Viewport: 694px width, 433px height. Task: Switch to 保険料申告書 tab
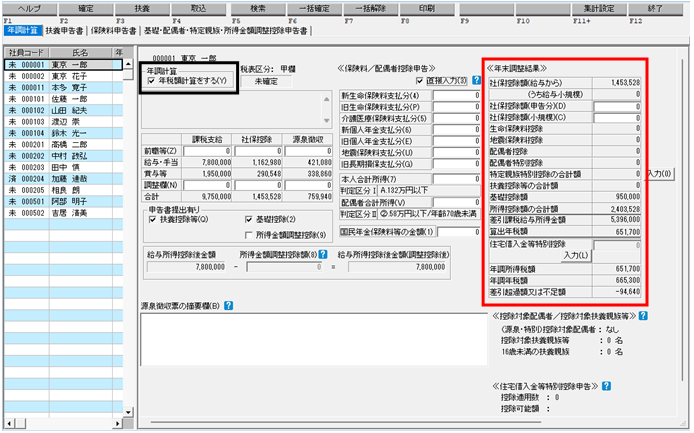click(x=114, y=31)
